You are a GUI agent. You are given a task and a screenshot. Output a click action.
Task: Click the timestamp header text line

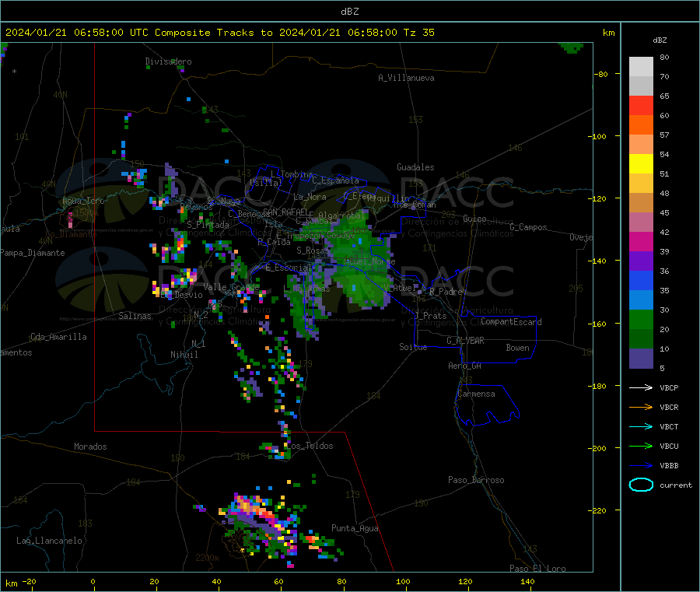(x=219, y=33)
